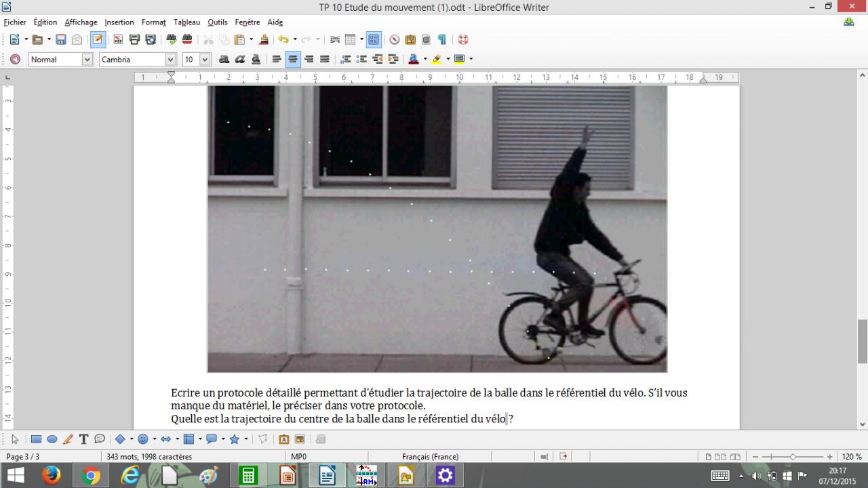Open the Print Preview icon
This screenshot has height=488, width=868.
point(151,39)
